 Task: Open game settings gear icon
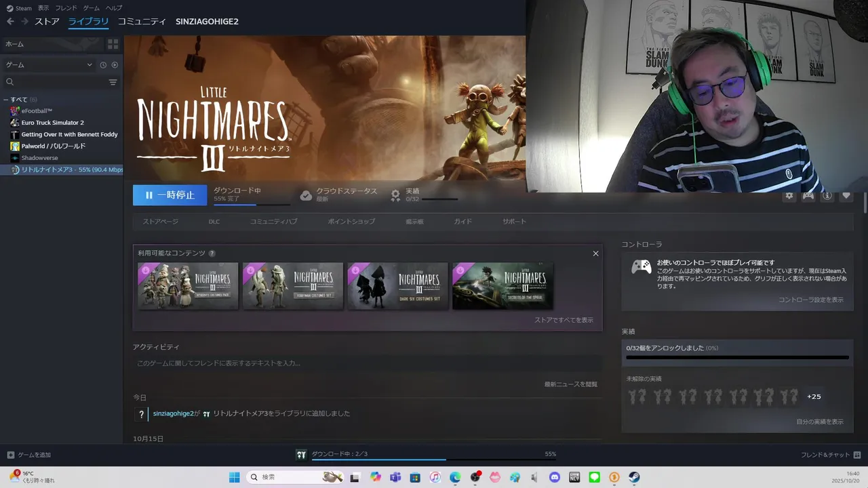789,196
